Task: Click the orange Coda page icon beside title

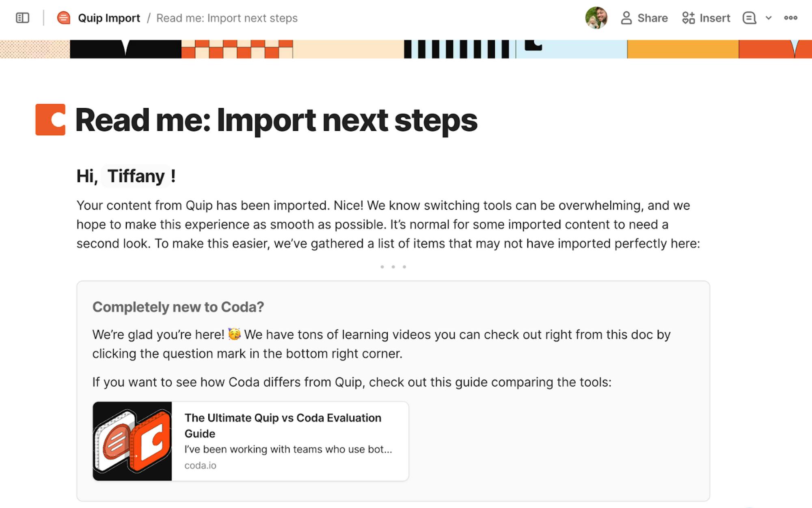Action: [x=50, y=119]
